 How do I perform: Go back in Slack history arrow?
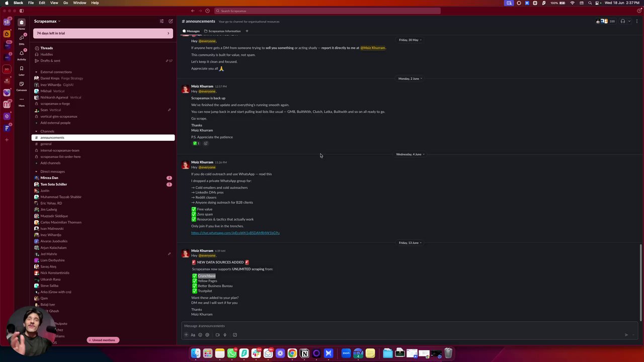point(193,11)
